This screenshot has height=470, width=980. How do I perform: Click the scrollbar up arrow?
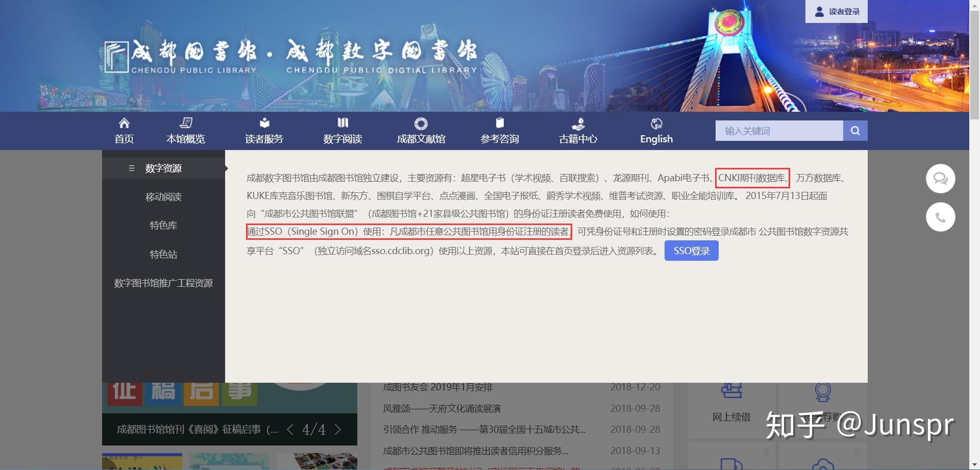tap(974, 5)
